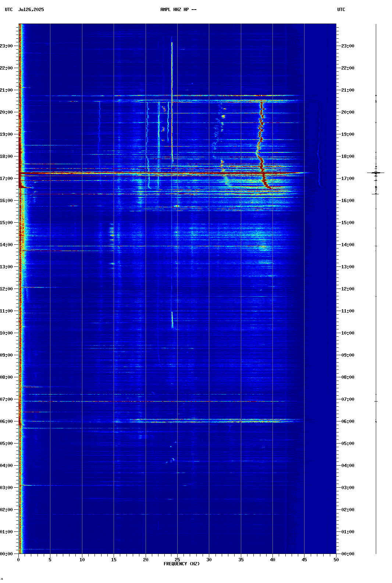Click the 23:00 label on the right axis
Image resolution: width=392 pixels, height=583 pixels.
tap(348, 46)
